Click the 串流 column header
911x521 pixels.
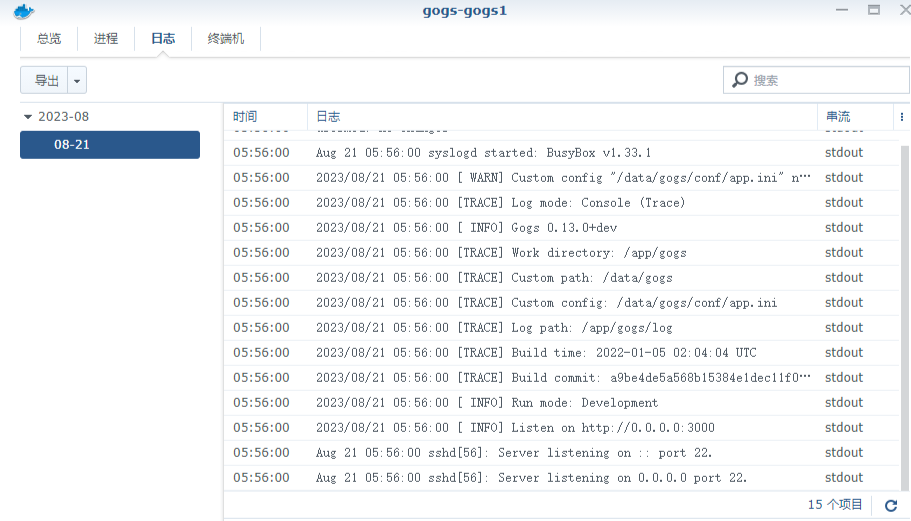[855, 117]
